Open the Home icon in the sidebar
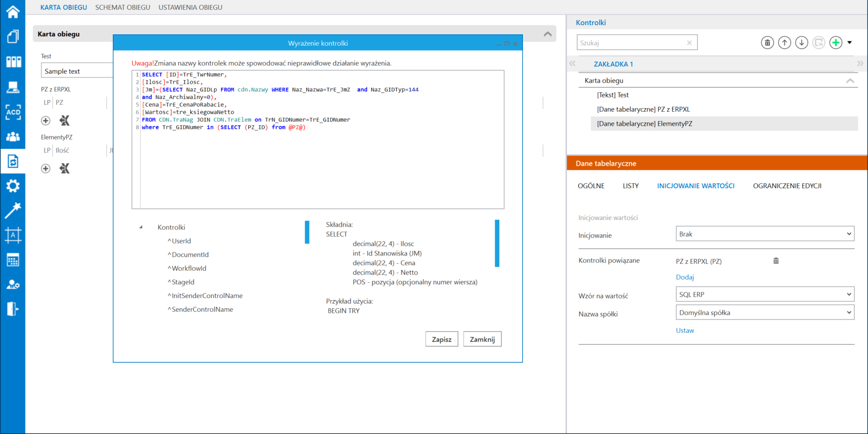The width and height of the screenshot is (868, 434). 13,11
